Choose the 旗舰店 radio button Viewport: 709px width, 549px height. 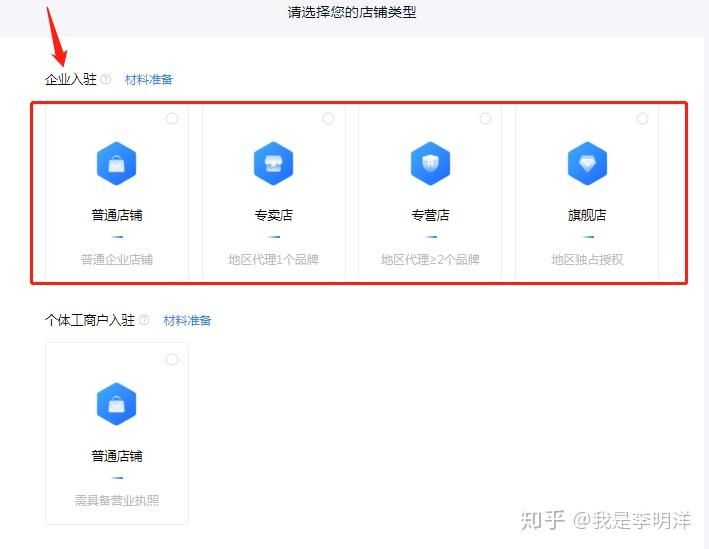642,118
